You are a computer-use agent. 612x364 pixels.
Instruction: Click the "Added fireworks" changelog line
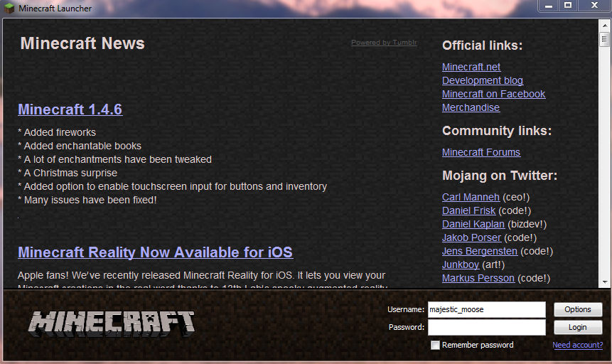click(x=57, y=132)
